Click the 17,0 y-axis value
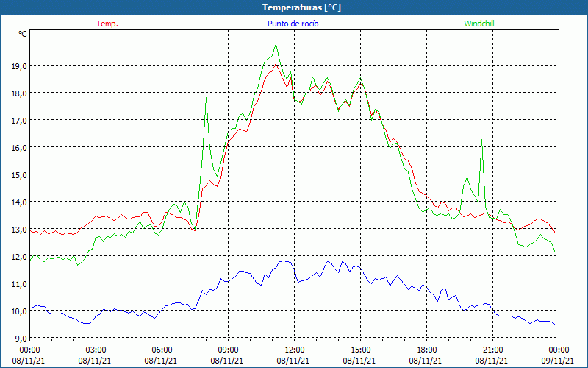The image size is (588, 368). (x=20, y=121)
